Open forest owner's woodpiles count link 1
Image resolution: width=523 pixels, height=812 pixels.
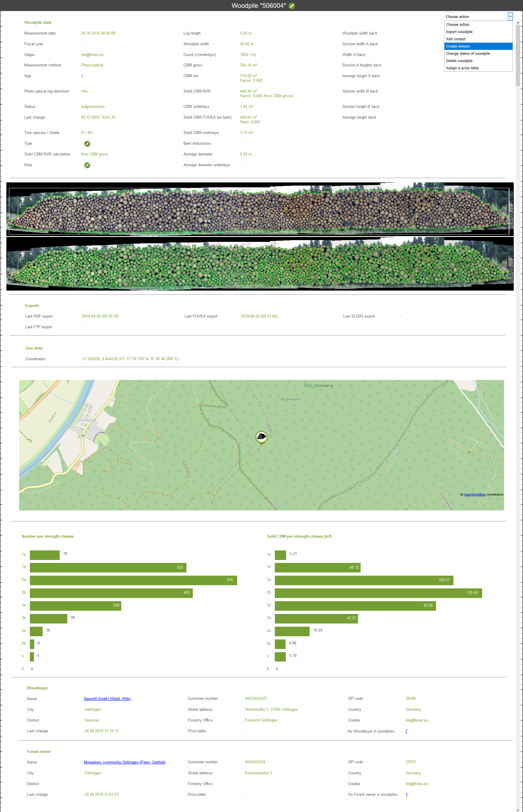coord(406,794)
